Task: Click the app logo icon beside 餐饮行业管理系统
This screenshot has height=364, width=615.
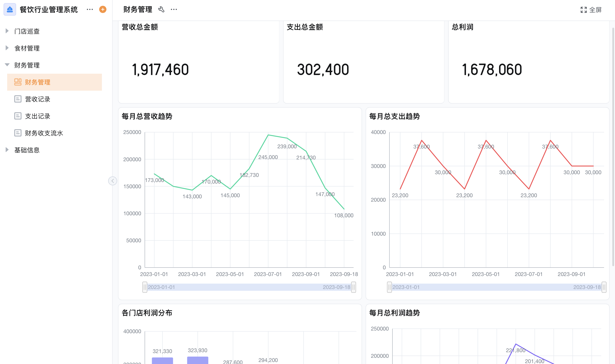Action: [x=10, y=10]
